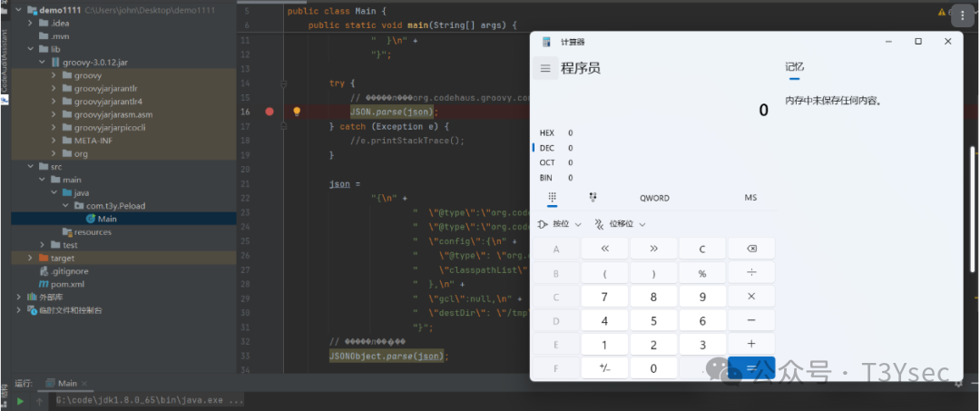Open the three-dot menu at top right
980x411 pixels.
click(x=963, y=15)
